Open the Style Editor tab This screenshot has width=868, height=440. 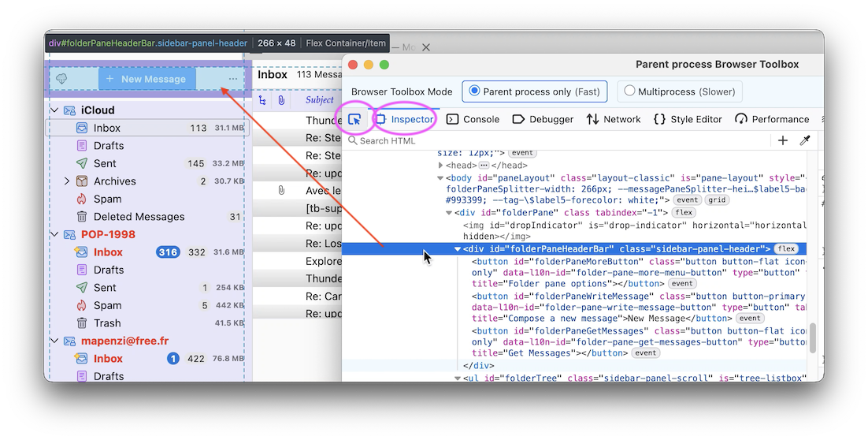pos(688,119)
